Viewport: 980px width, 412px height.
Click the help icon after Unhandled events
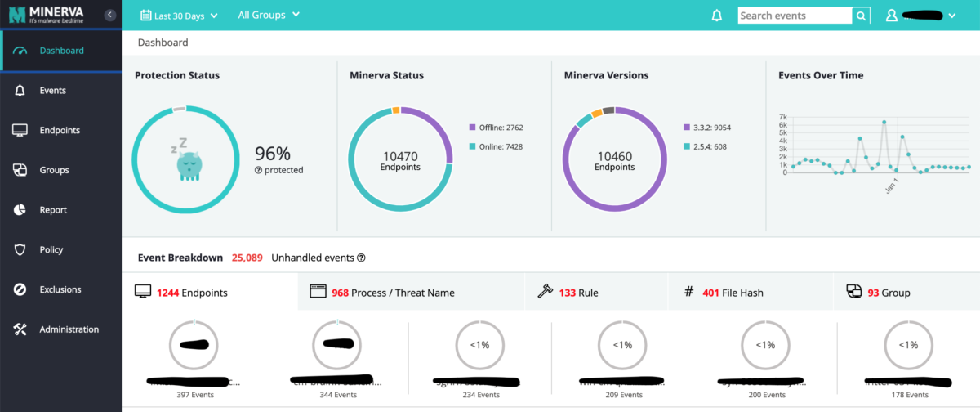click(x=361, y=257)
